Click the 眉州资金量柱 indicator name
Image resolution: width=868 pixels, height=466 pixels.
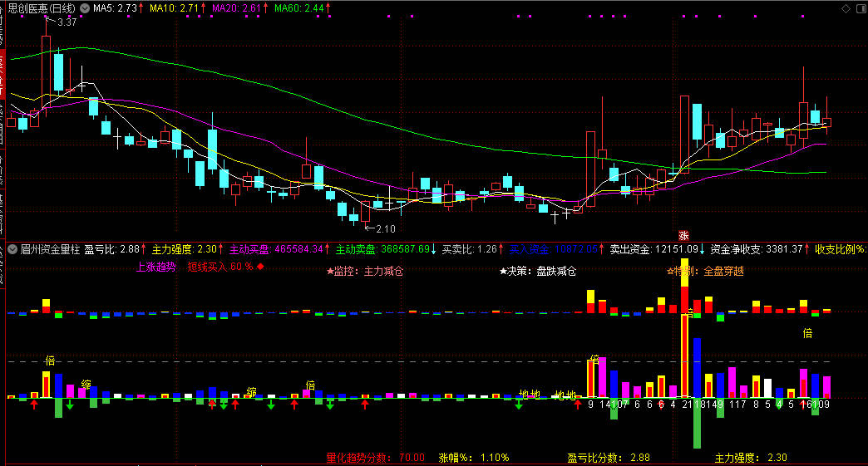point(51,249)
